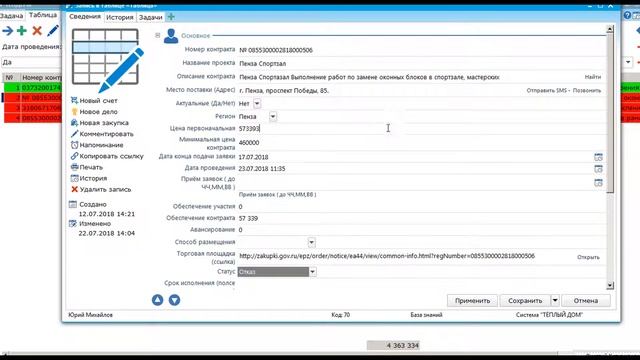This screenshot has width=640, height=360.
Task: Click the blue forward arrow in the background toolbar
Action: 7,31
